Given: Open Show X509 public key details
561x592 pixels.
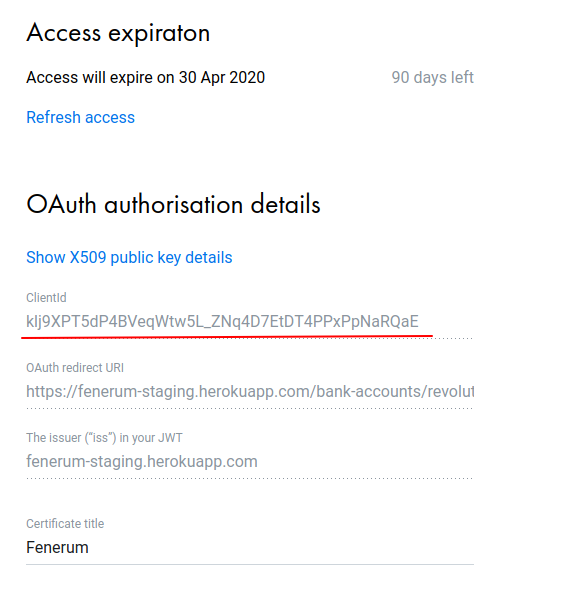Looking at the screenshot, I should tap(129, 257).
